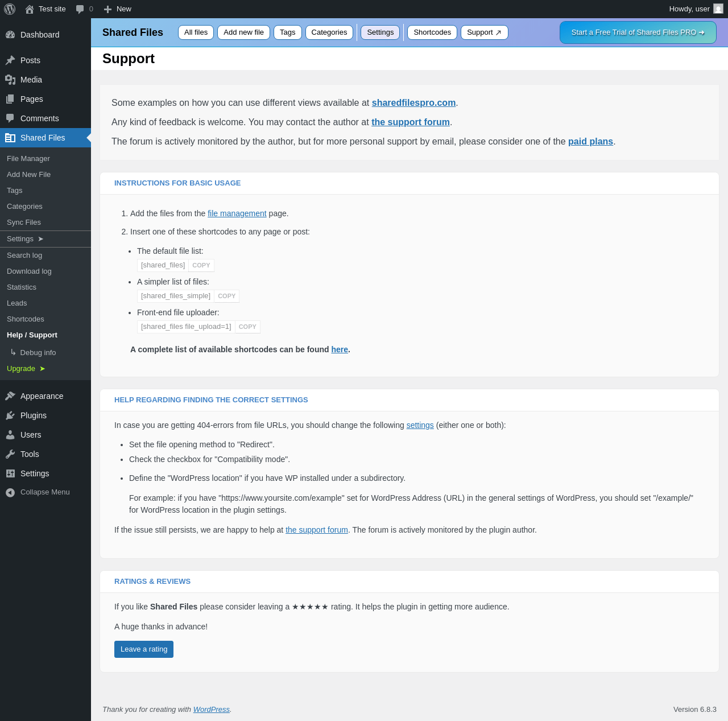Click the Media icon in sidebar

[x=10, y=80]
